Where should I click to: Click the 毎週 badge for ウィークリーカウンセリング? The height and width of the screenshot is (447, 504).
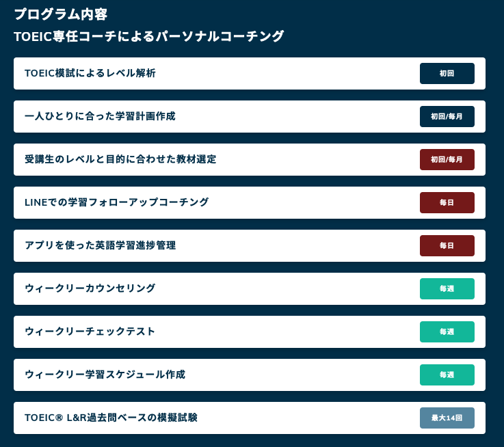pyautogui.click(x=447, y=288)
